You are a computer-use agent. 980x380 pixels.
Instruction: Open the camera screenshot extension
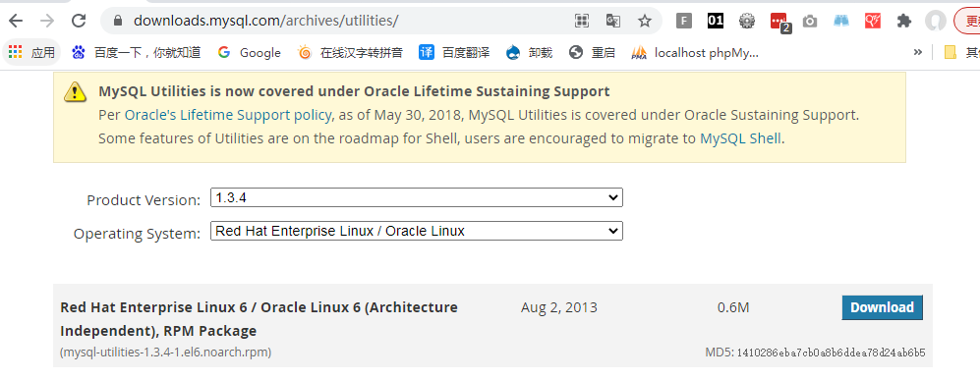810,22
